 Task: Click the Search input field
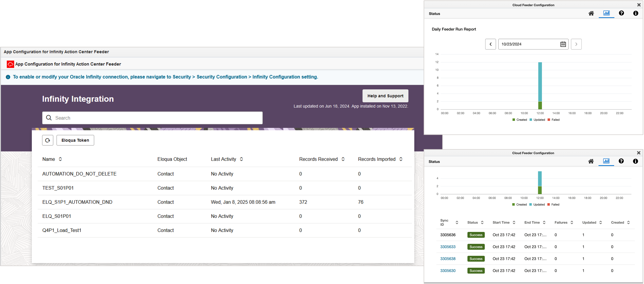click(x=152, y=118)
